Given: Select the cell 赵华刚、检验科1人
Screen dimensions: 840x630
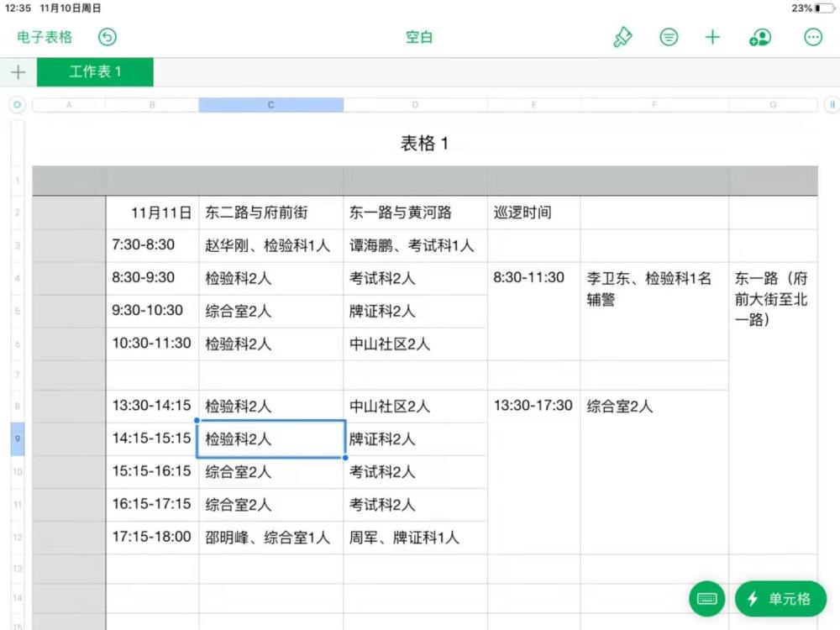Looking at the screenshot, I should pyautogui.click(x=271, y=245).
